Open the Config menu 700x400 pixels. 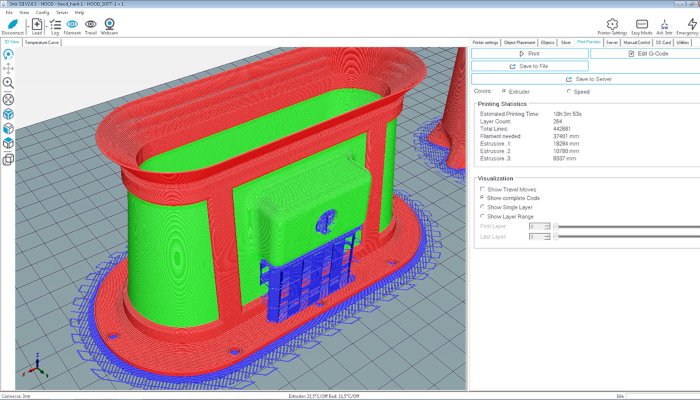[43, 12]
